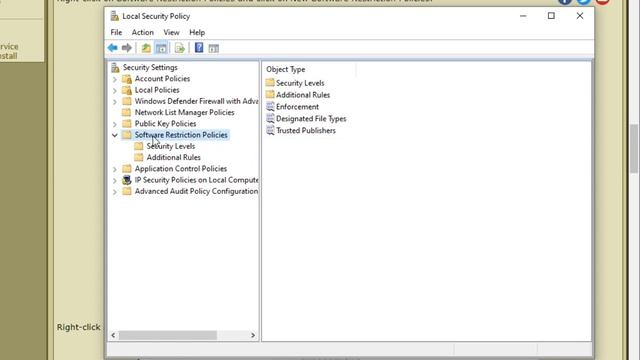Image resolution: width=640 pixels, height=360 pixels.
Task: Open the View menu
Action: point(171,32)
